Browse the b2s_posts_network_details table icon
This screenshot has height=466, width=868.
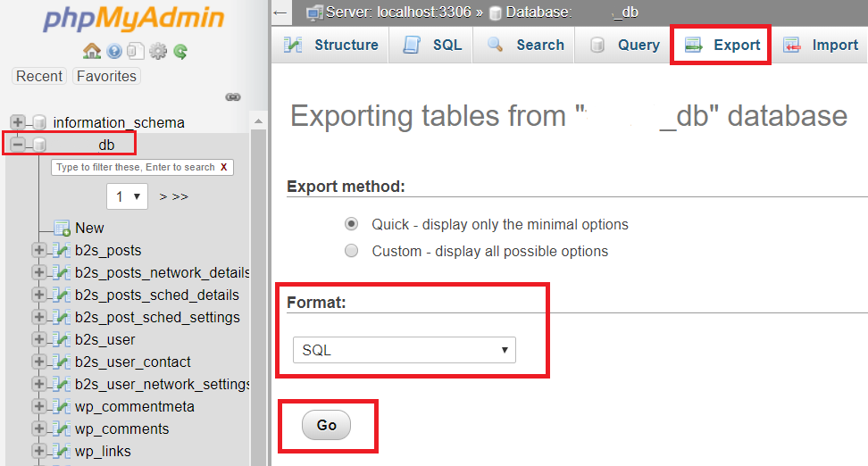pyautogui.click(x=62, y=273)
